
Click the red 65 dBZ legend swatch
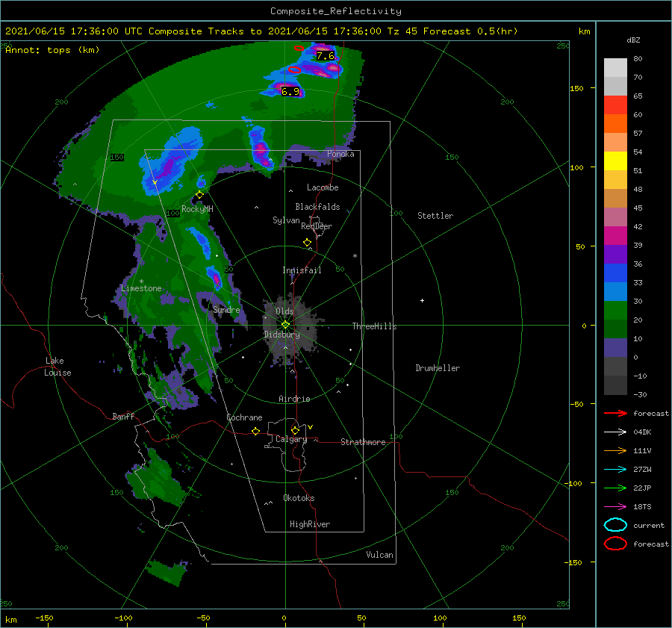point(615,105)
